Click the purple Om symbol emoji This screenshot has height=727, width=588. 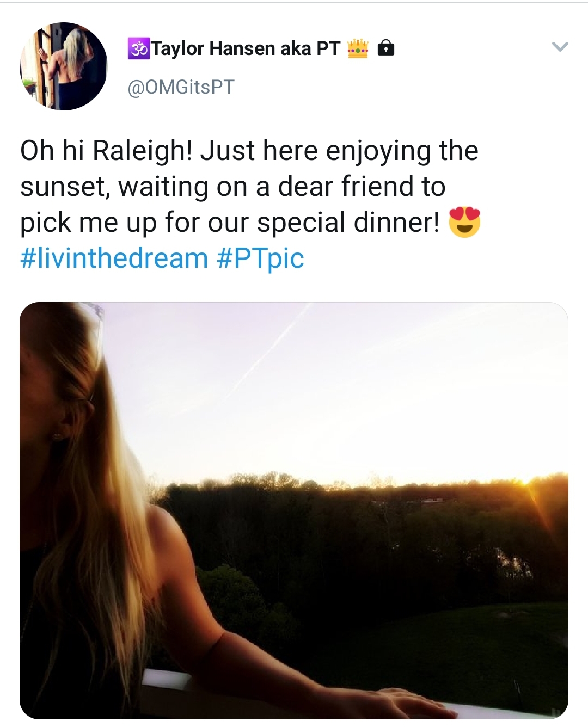coord(138,48)
